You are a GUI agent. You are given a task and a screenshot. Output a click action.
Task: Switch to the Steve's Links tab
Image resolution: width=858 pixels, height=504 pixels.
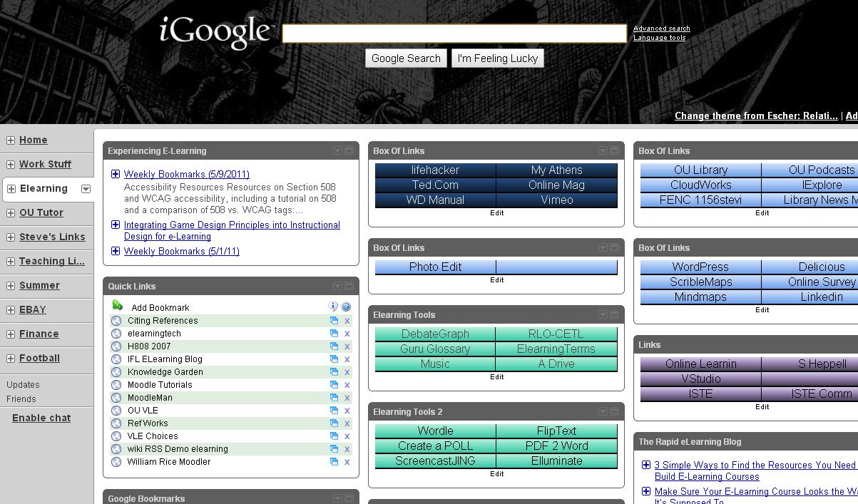(x=52, y=237)
